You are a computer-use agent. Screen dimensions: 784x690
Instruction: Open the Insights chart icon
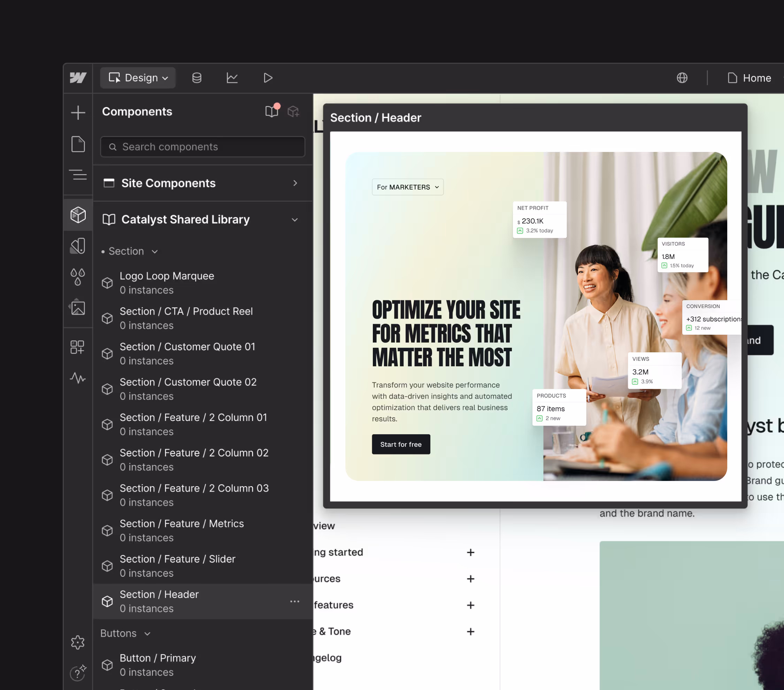[232, 78]
